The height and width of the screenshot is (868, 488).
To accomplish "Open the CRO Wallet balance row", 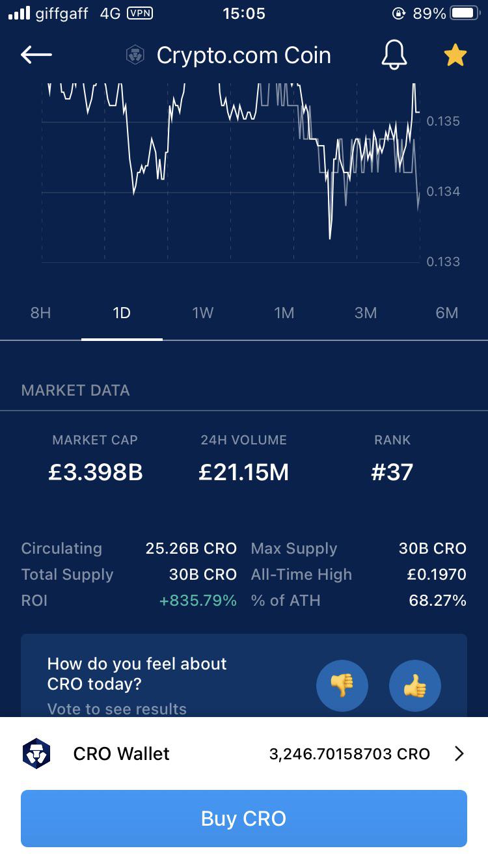I will click(244, 753).
